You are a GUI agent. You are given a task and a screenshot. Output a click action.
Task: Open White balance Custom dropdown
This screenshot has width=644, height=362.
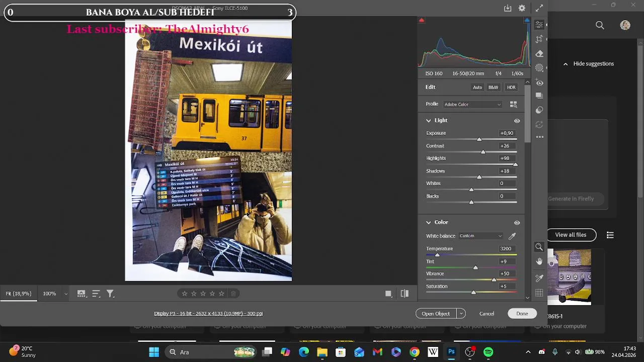480,236
